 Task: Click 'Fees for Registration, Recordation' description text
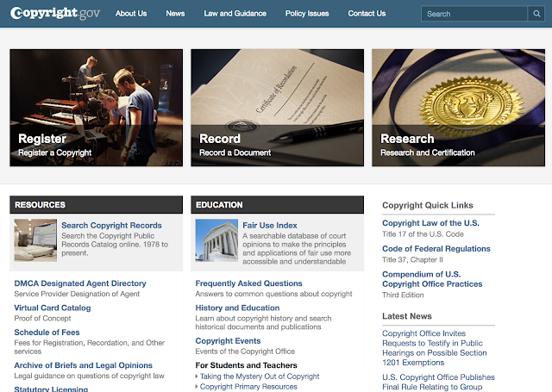pyautogui.click(x=90, y=347)
